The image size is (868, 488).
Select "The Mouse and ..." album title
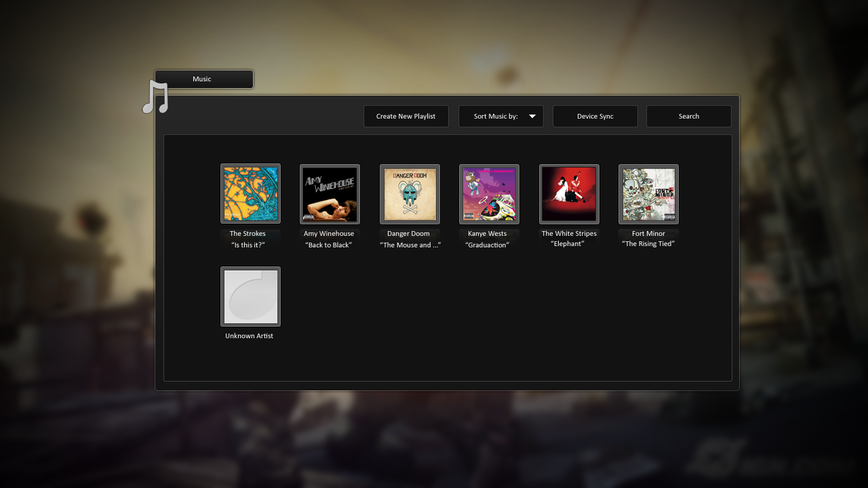[x=410, y=245]
